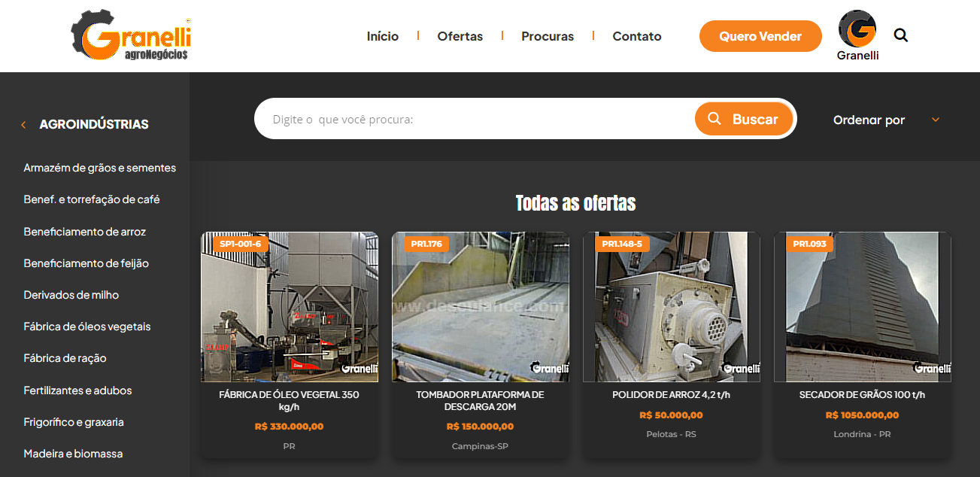Open the Procuras menu item

click(548, 36)
